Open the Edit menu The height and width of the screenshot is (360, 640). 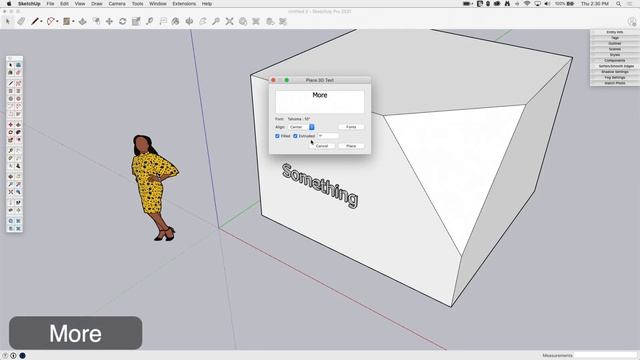[x=64, y=4]
